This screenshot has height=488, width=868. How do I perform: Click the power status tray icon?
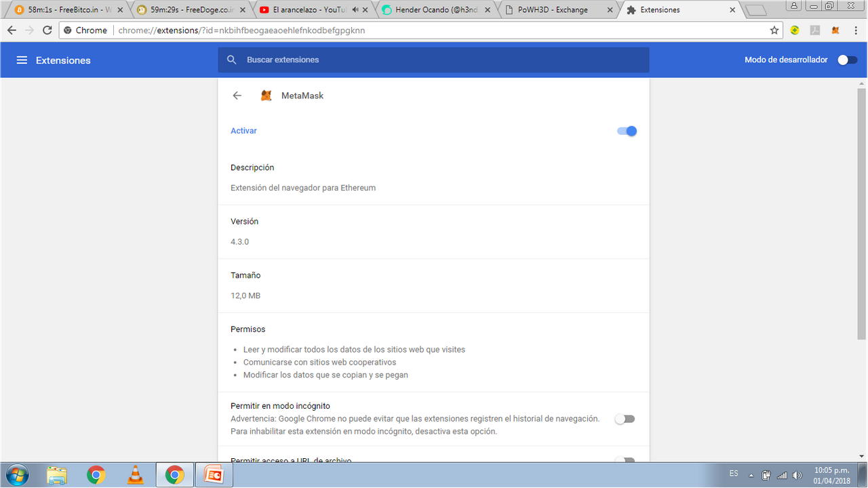[766, 474]
